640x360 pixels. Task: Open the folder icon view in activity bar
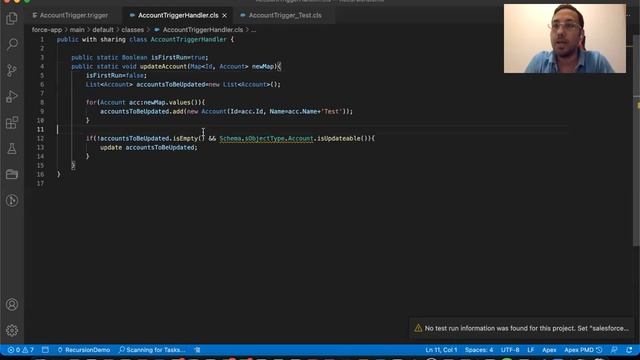pyautogui.click(x=12, y=175)
